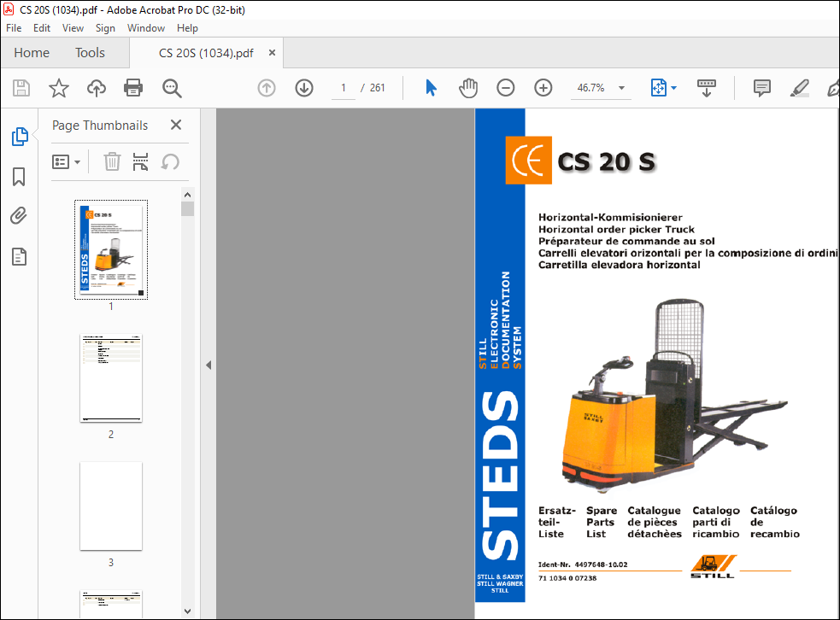Open the Sign menu
The image size is (840, 620).
pos(106,28)
